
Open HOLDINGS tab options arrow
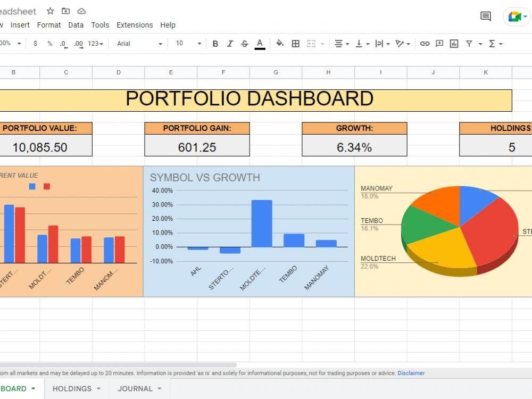click(99, 388)
